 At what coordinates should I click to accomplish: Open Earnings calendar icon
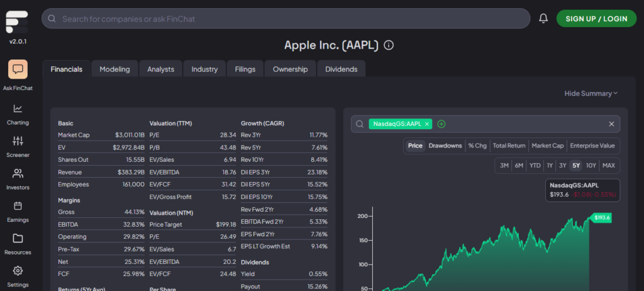pos(18,206)
